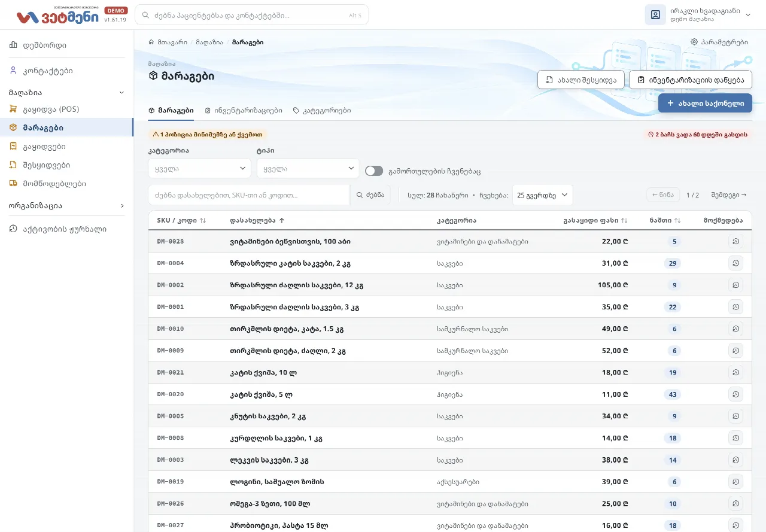Sort by SKU / კოდი column arrows
766x532 pixels.
pos(203,220)
